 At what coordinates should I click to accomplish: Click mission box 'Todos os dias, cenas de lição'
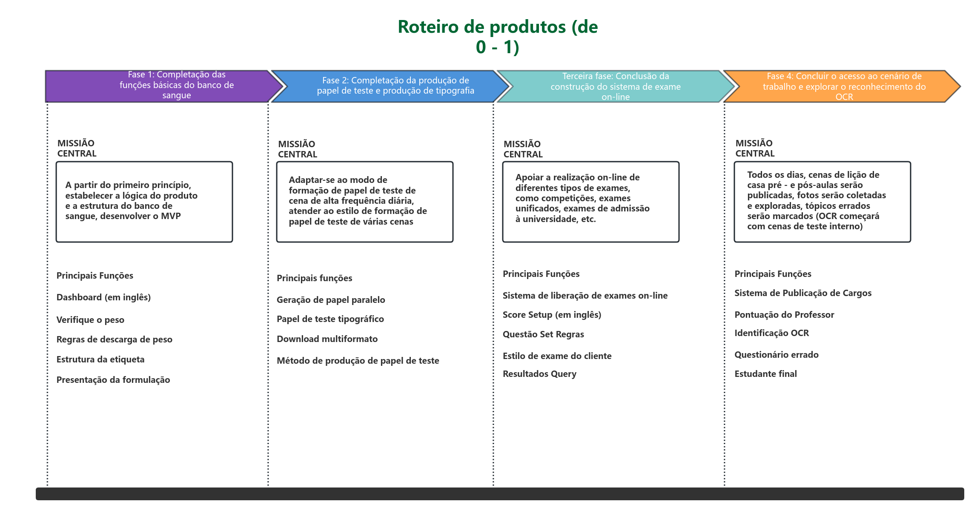click(822, 202)
